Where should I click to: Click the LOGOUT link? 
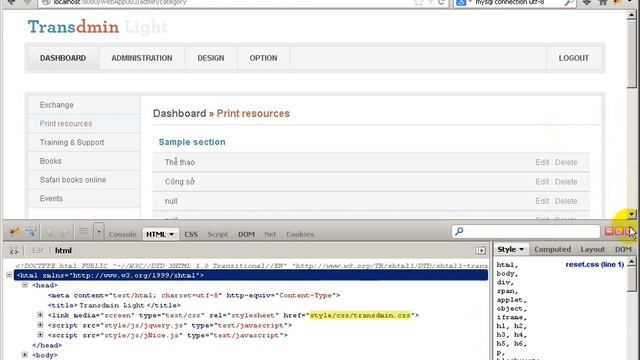pos(573,58)
